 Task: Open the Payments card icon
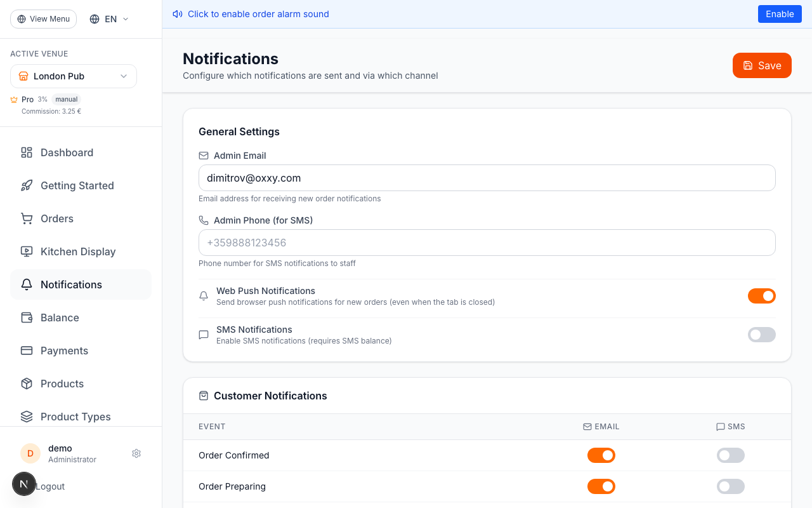point(26,351)
